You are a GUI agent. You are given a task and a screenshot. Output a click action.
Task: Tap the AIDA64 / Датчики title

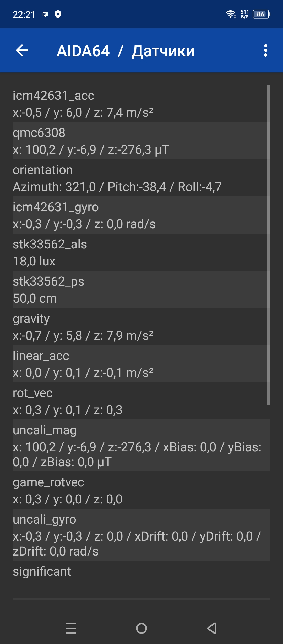click(x=126, y=51)
